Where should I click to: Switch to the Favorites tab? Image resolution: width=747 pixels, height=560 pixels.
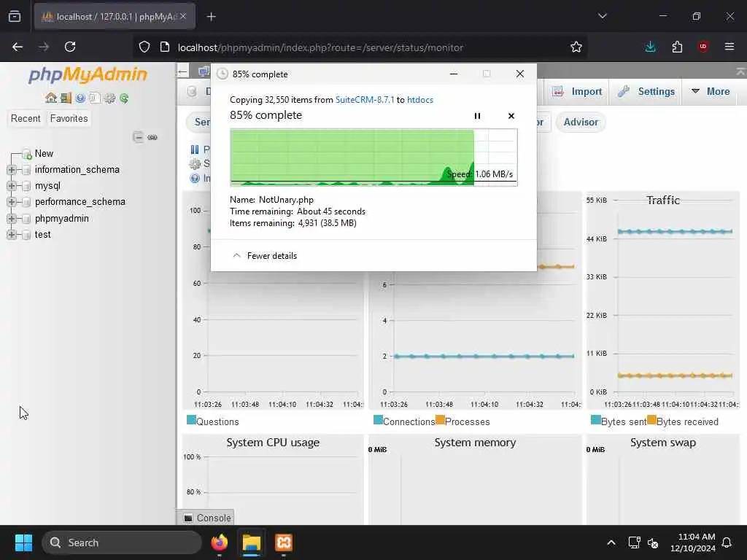[69, 118]
